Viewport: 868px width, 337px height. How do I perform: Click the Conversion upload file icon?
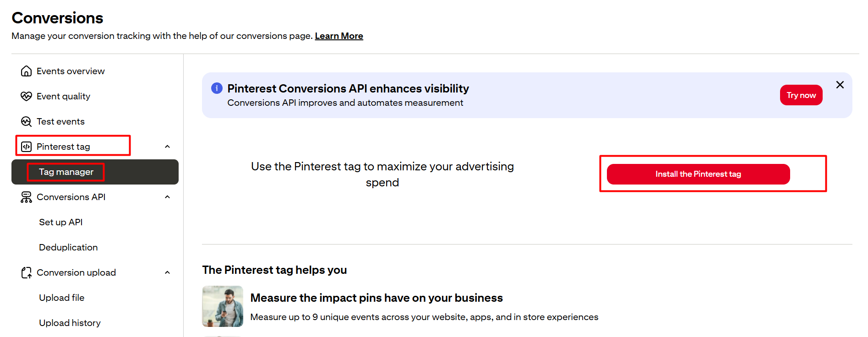click(x=27, y=273)
